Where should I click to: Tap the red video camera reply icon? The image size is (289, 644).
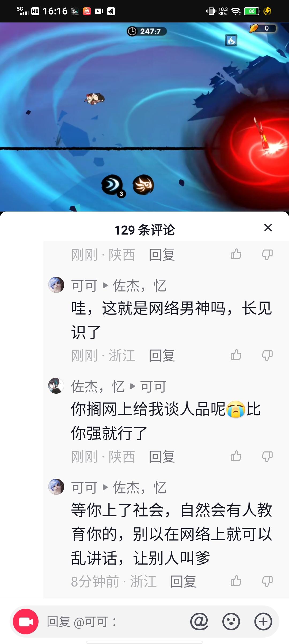[26, 622]
